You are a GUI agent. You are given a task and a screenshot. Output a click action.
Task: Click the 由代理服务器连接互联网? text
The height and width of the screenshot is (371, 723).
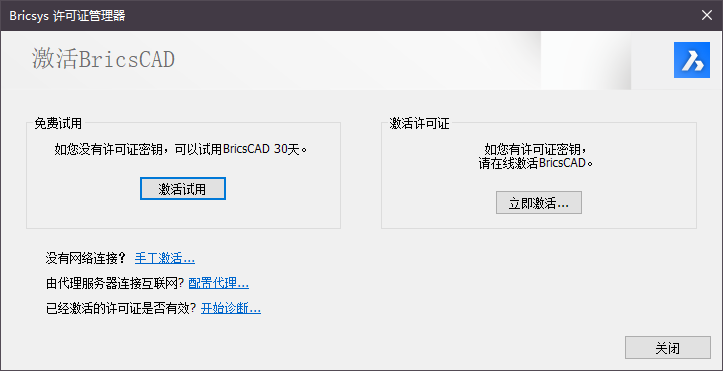(x=115, y=283)
